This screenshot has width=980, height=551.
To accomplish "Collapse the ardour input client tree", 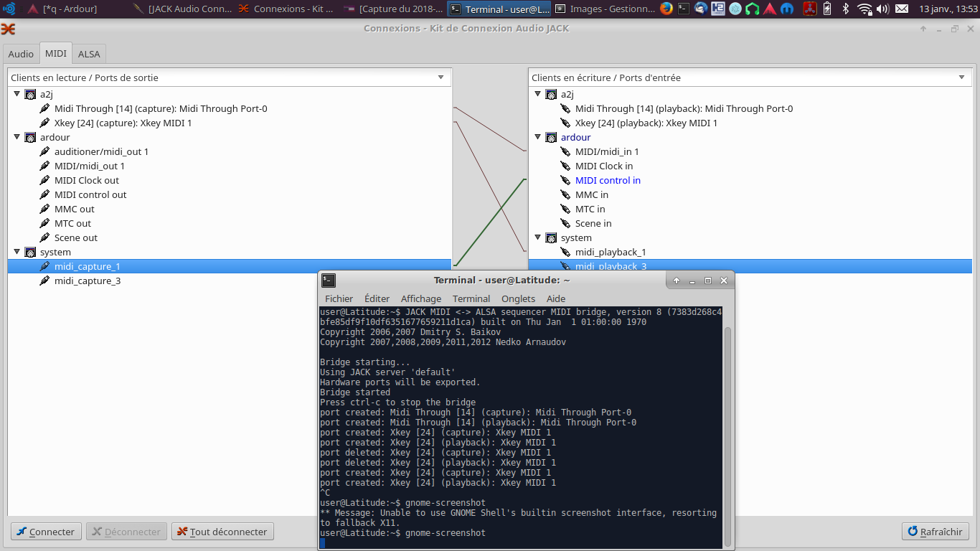I will pyautogui.click(x=538, y=137).
